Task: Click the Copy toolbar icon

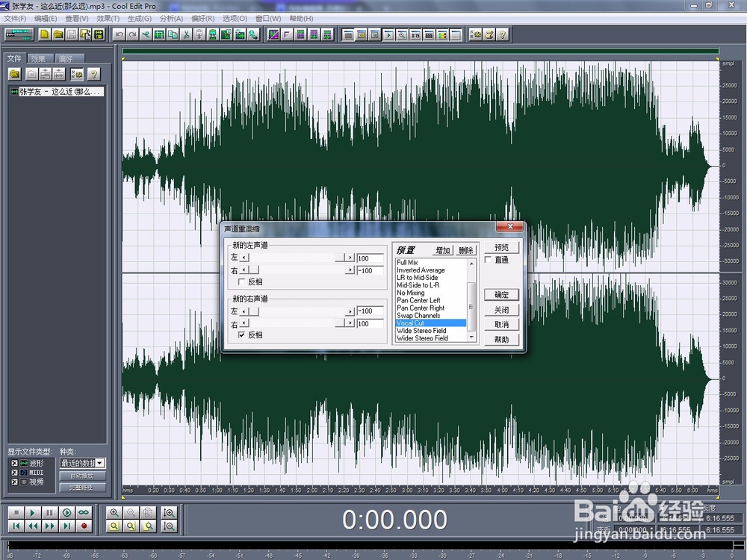Action: coord(173,34)
